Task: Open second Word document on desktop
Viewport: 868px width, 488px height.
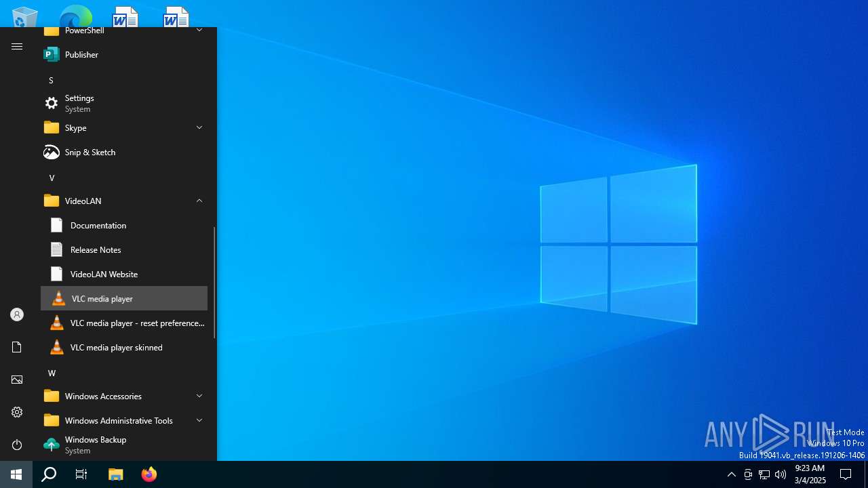Action: (176, 17)
